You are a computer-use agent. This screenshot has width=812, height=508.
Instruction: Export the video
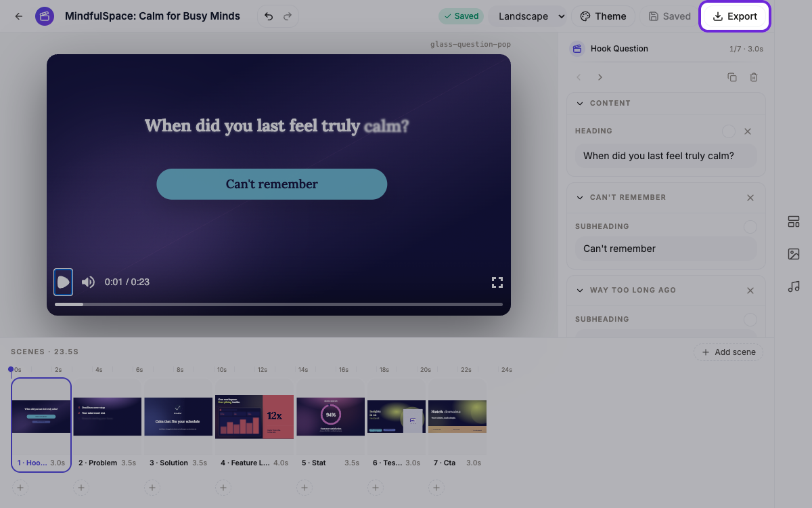pos(735,16)
